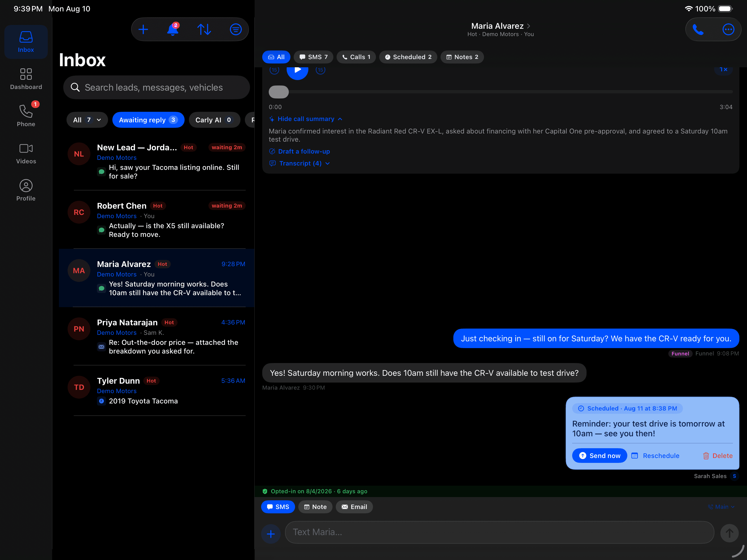The width and height of the screenshot is (747, 560).
Task: Open Priya Natarajan conversation
Action: coord(157,336)
